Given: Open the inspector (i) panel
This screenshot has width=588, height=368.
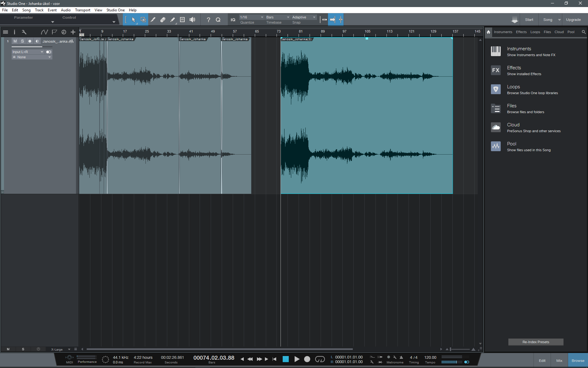Looking at the screenshot, I should [x=14, y=32].
